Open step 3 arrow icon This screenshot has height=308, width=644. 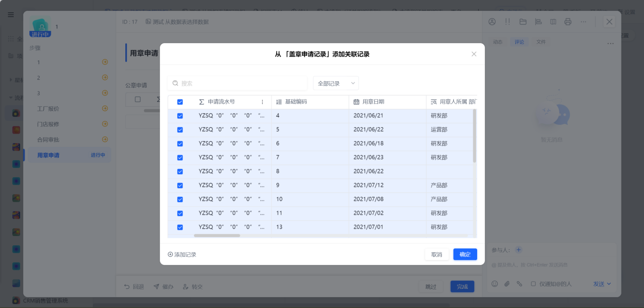[105, 93]
